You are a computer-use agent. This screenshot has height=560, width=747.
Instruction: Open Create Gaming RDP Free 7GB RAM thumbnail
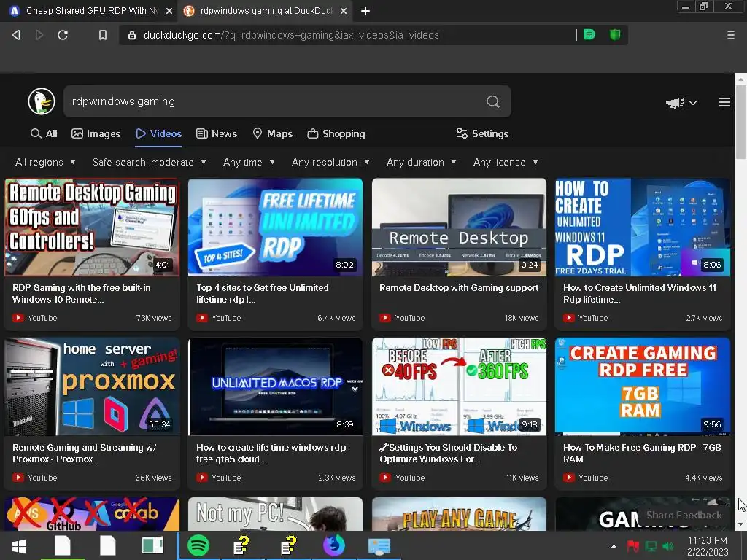[642, 386]
